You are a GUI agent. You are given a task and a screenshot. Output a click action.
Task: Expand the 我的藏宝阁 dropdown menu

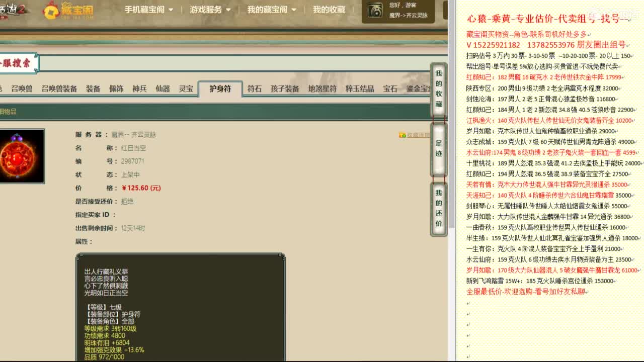(x=272, y=10)
